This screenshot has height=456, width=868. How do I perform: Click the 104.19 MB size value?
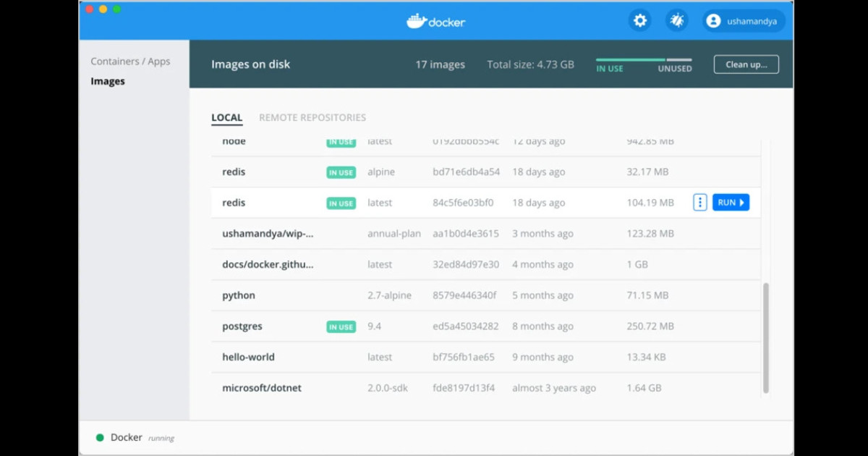pos(650,203)
